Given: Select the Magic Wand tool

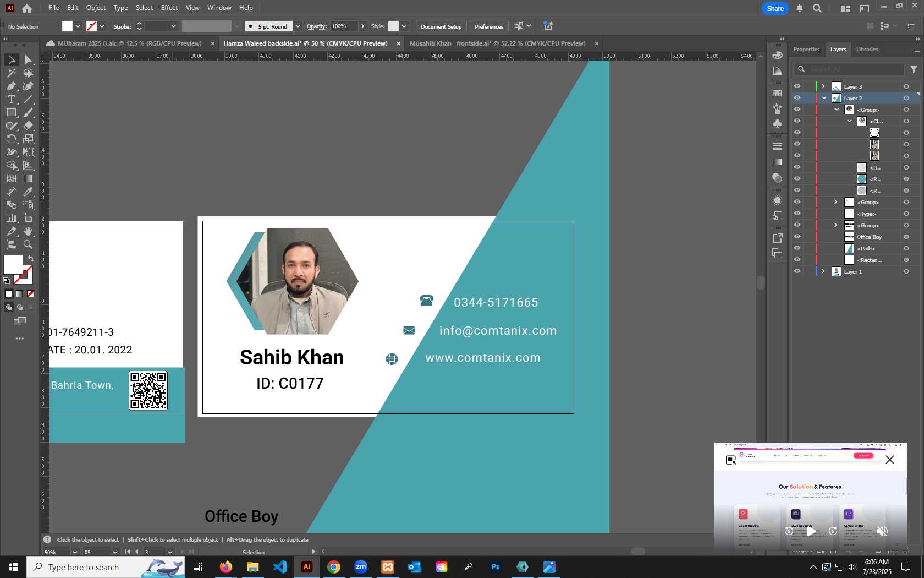Looking at the screenshot, I should coord(11,73).
